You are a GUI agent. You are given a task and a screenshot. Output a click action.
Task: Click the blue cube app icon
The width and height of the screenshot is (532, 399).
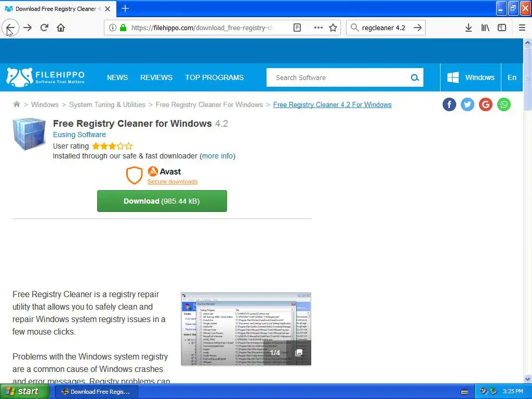coord(29,134)
